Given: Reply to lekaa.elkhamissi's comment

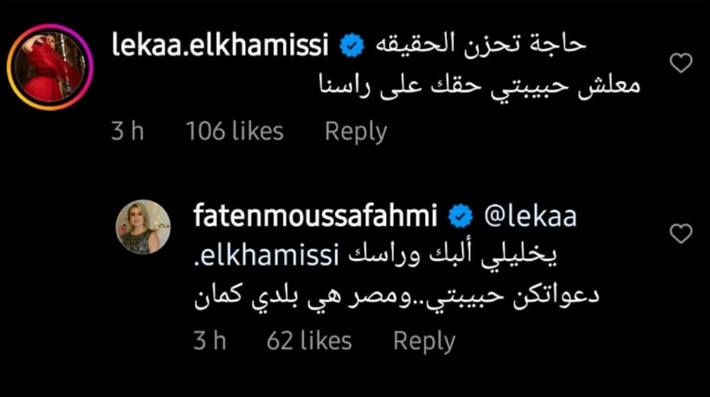Looking at the screenshot, I should pyautogui.click(x=356, y=132).
